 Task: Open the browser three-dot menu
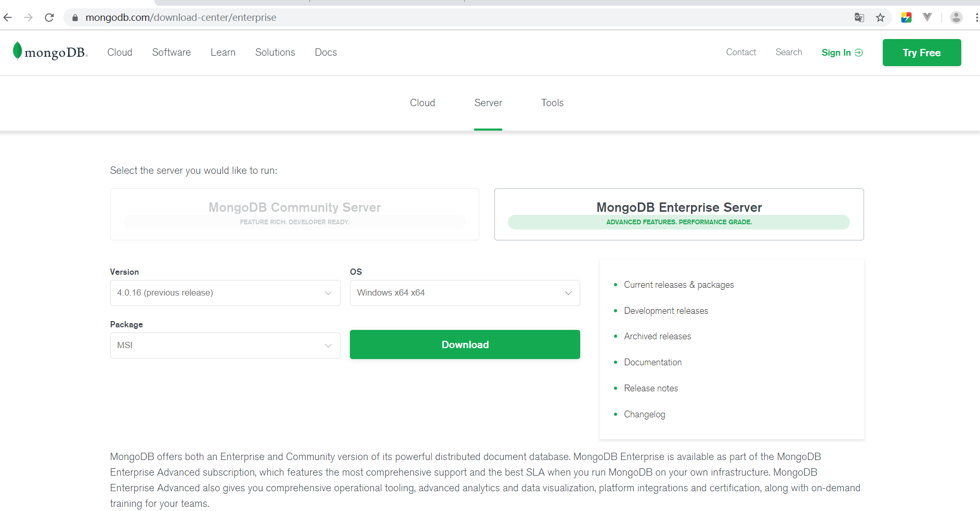(976, 18)
